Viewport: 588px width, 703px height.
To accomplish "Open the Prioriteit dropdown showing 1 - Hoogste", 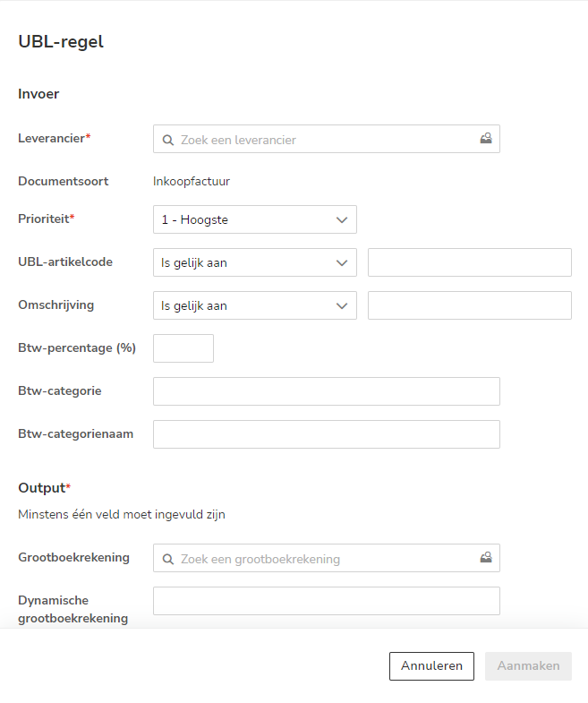I will [254, 219].
